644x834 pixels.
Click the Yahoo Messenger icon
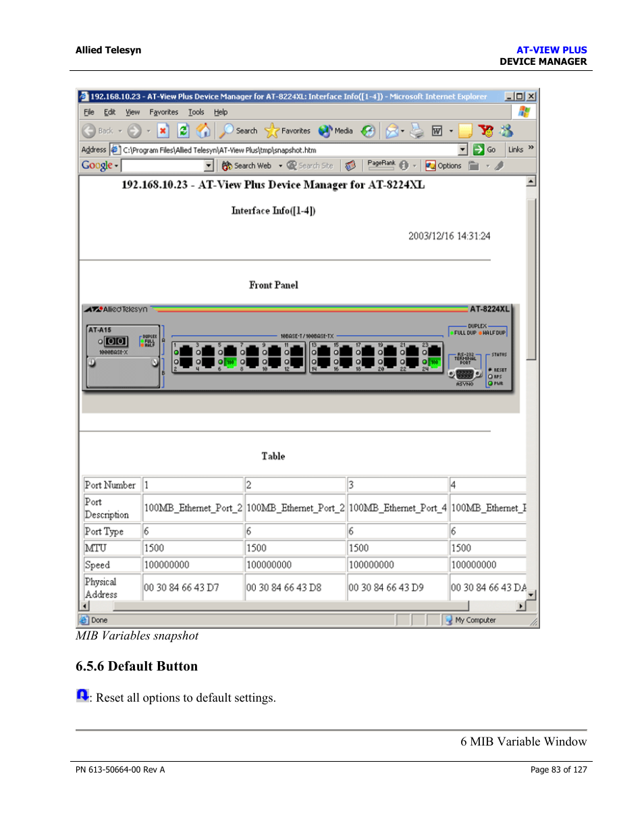pyautogui.click(x=485, y=131)
